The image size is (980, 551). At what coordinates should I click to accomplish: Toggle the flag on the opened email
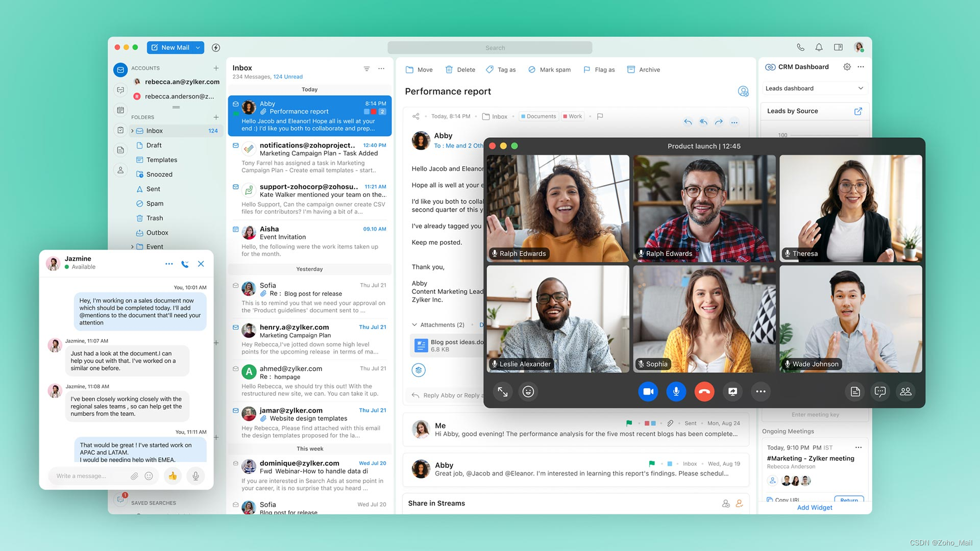pos(600,116)
